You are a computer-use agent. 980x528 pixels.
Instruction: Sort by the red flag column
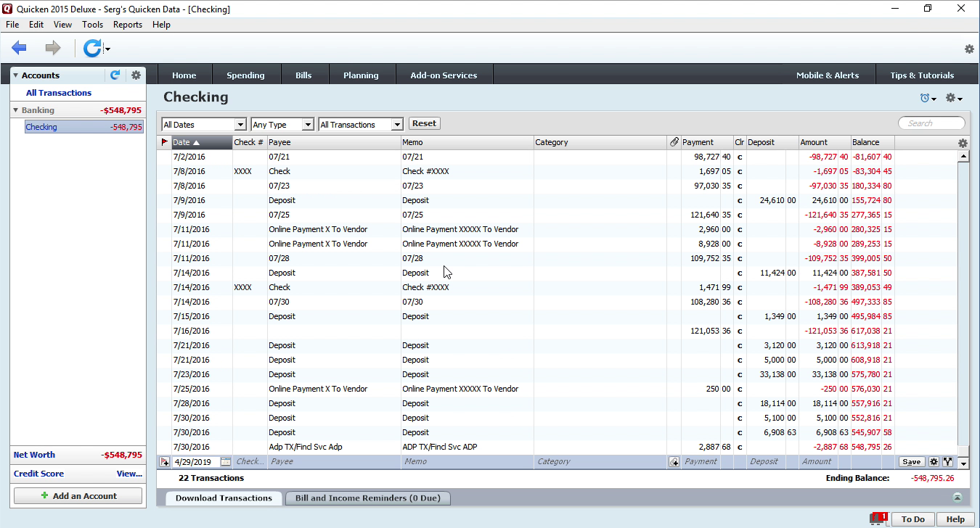(x=164, y=142)
